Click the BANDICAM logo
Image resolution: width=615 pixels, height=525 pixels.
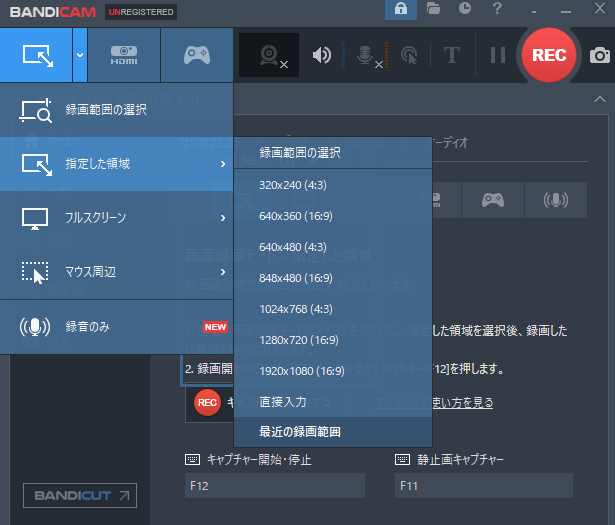pos(53,12)
